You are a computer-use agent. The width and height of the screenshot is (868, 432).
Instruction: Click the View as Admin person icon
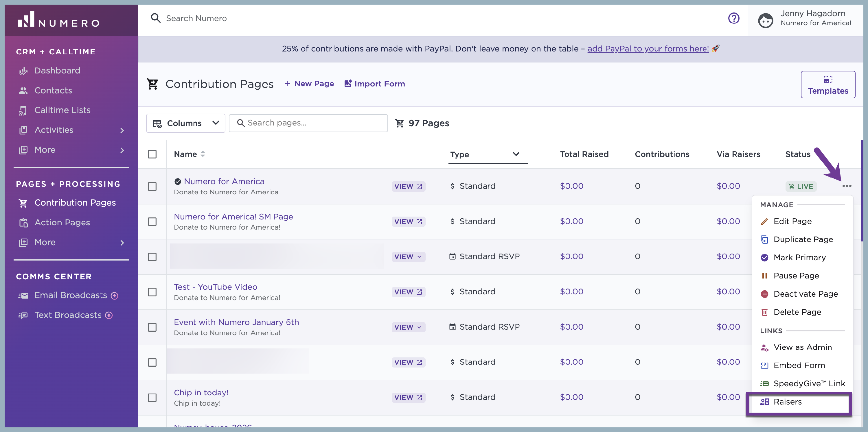pyautogui.click(x=764, y=348)
